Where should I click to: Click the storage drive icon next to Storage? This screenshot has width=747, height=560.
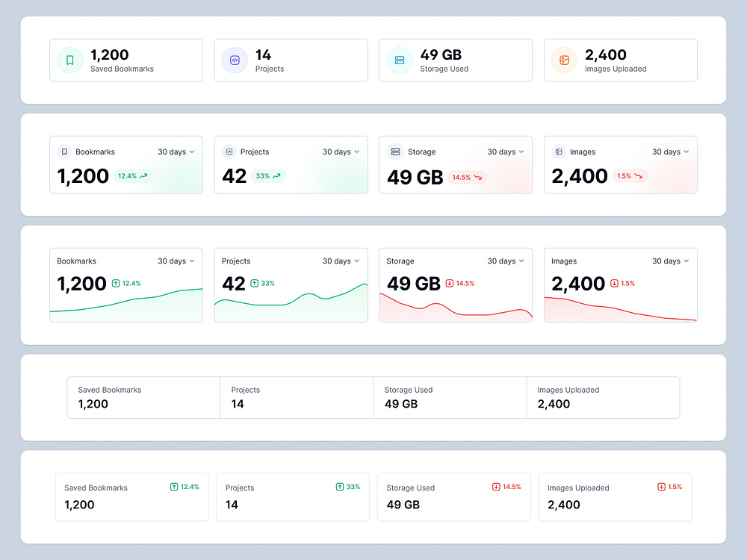(x=395, y=152)
